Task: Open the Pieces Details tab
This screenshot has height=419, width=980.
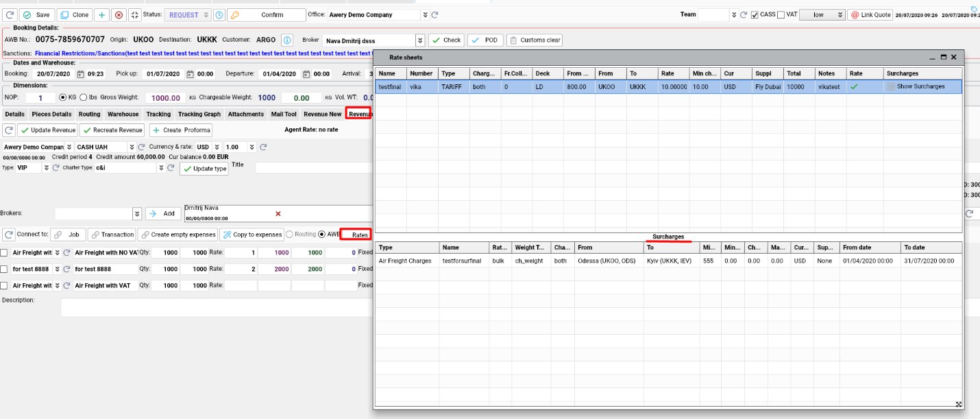Action: tap(51, 114)
